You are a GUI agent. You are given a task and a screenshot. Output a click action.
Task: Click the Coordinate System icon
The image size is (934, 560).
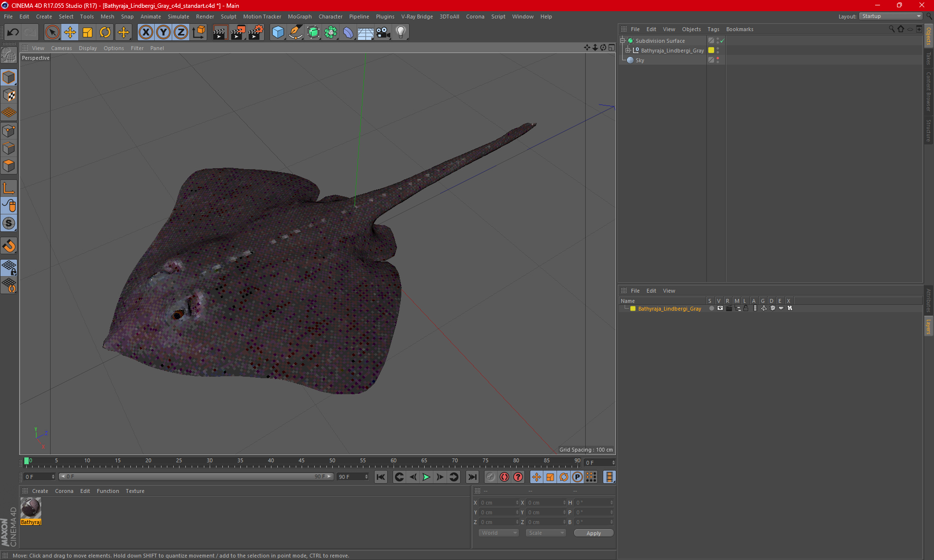[198, 33]
